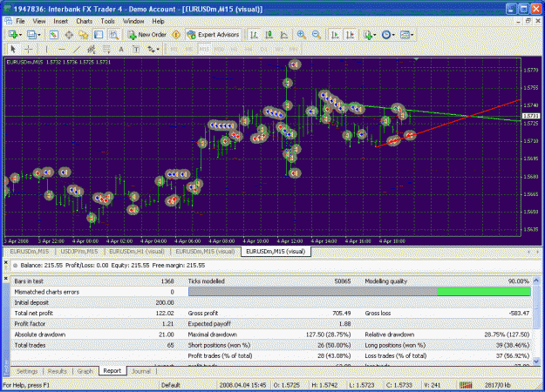Toggle the Data Window crosshair-target icon

tap(69, 35)
